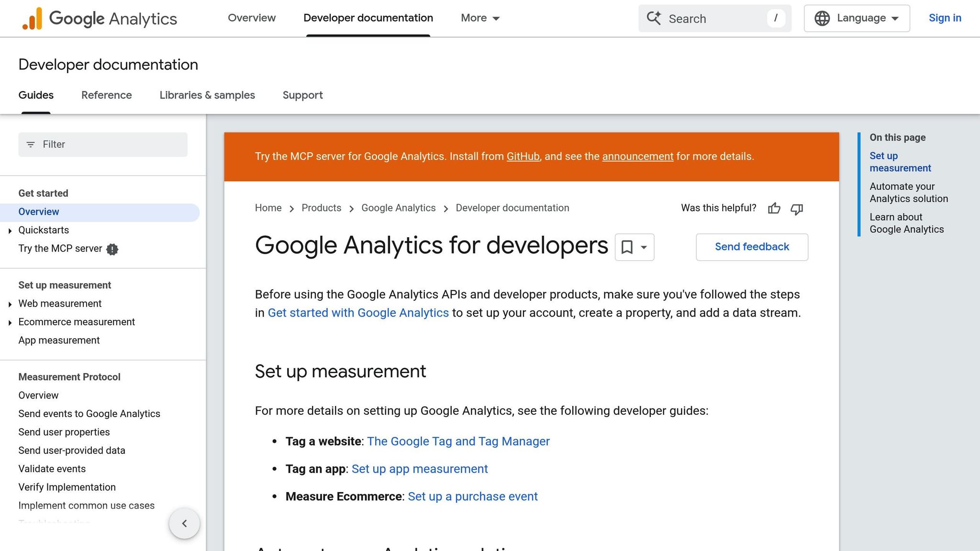Click the thumbs up helpful icon
980x551 pixels.
pos(774,209)
